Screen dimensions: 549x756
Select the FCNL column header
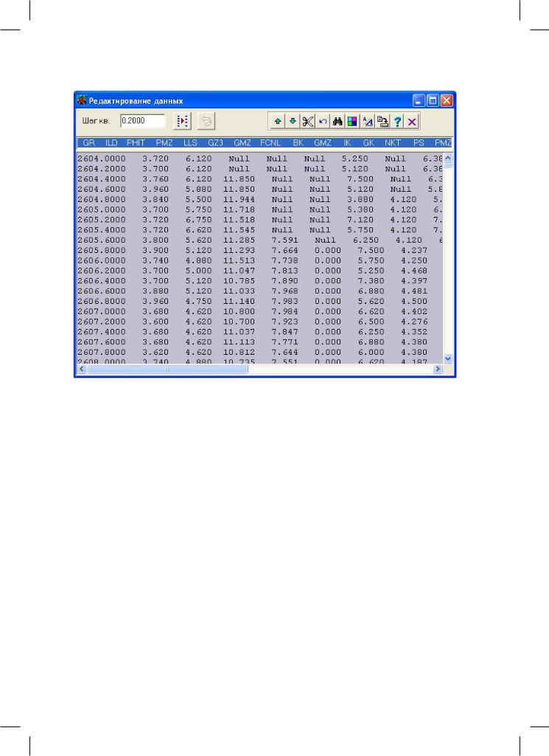pyautogui.click(x=270, y=142)
